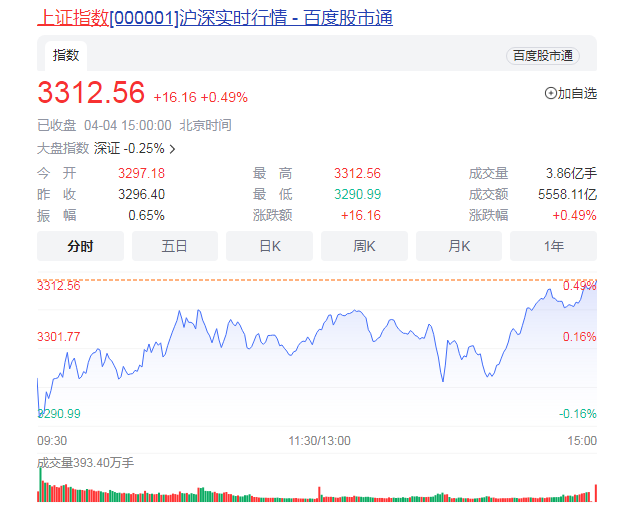Viewport: 628px width, 508px height.
Task: Click the plus icon beside 加自选
Action: (550, 93)
